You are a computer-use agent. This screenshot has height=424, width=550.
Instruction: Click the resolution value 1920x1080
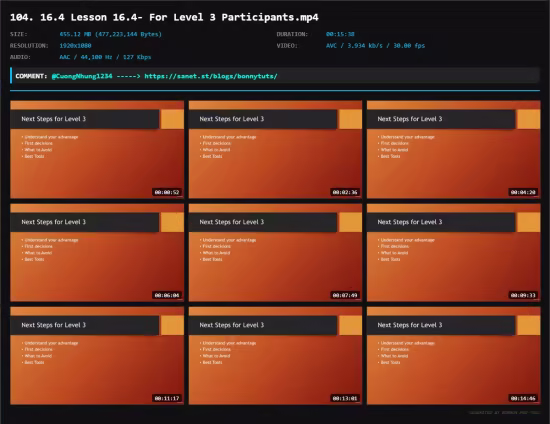(75, 46)
